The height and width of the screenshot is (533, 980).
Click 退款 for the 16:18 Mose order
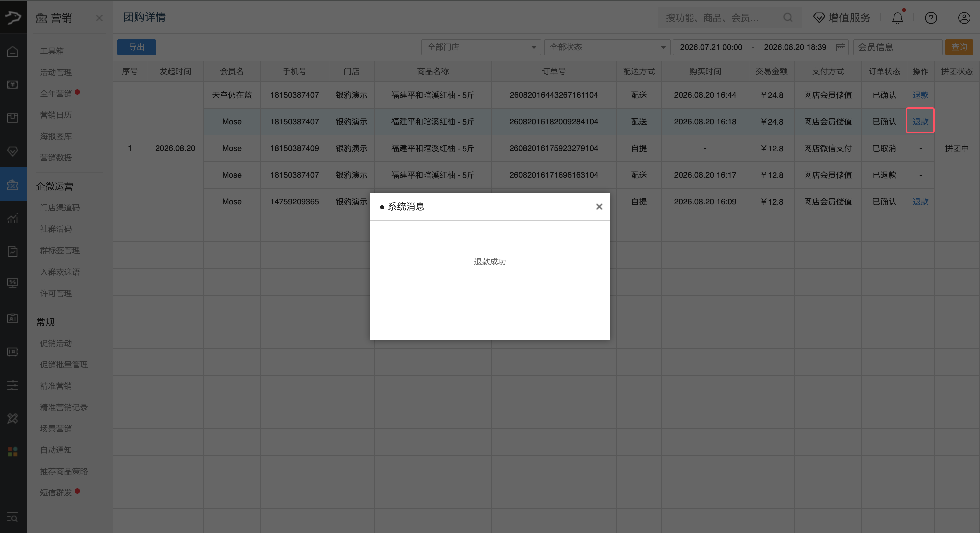coord(921,122)
